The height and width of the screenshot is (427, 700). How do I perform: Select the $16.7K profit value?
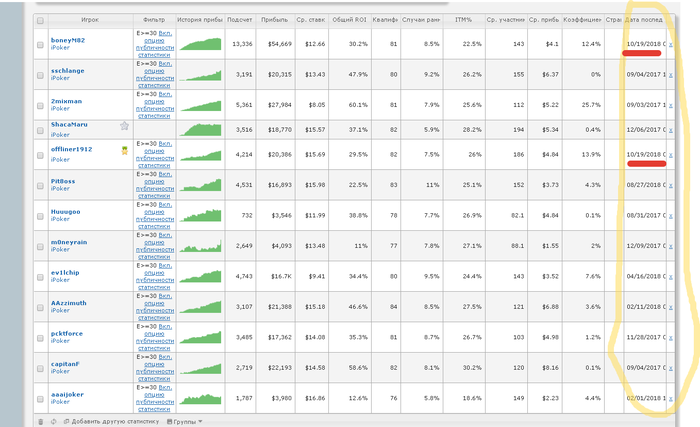click(282, 276)
